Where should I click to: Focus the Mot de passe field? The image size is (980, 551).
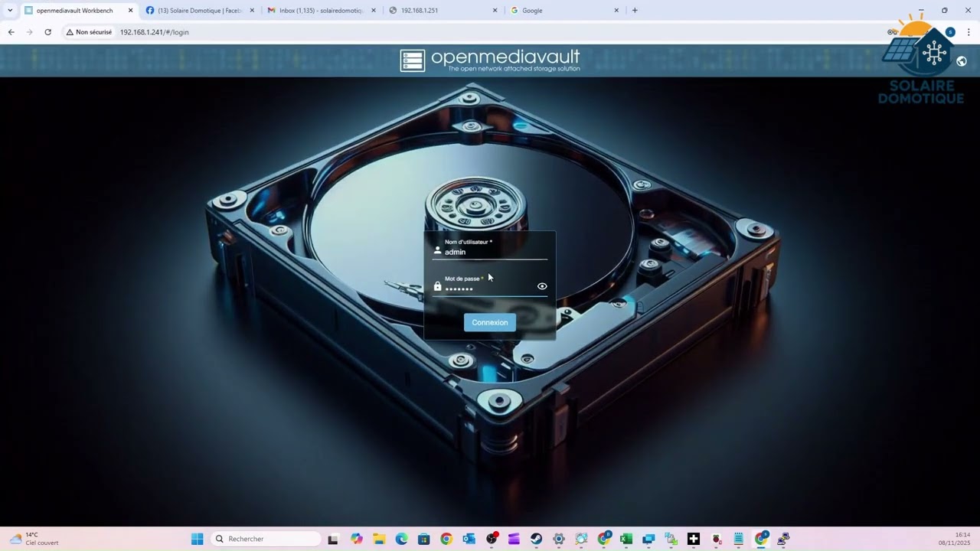click(x=490, y=285)
